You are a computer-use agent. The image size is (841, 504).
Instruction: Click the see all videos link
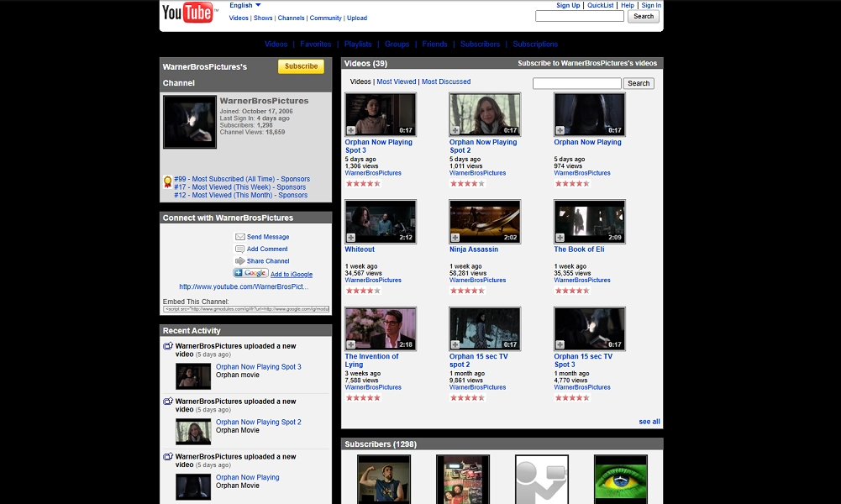click(x=649, y=422)
